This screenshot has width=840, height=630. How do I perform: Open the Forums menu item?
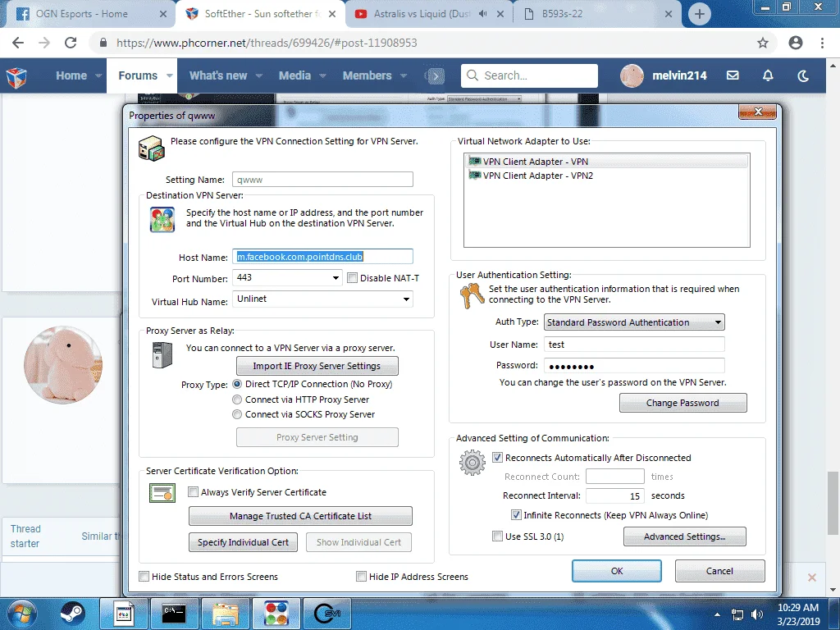[138, 76]
